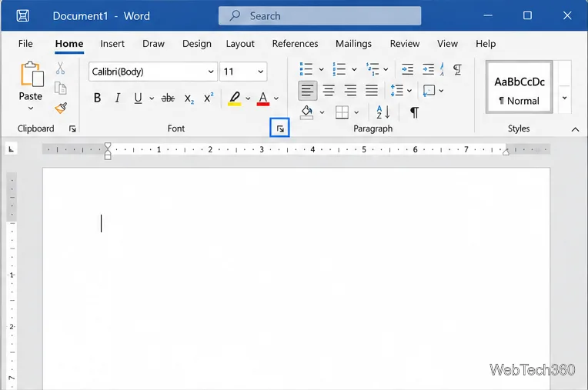This screenshot has width=588, height=390.
Task: Switch to the View tab
Action: coord(447,44)
